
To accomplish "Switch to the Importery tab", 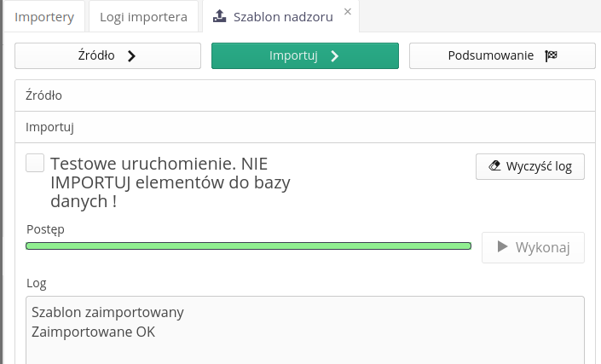I will click(x=44, y=17).
